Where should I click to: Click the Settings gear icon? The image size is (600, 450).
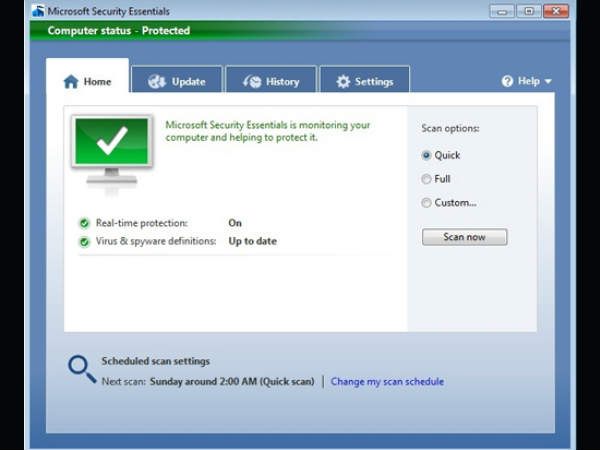(x=343, y=82)
